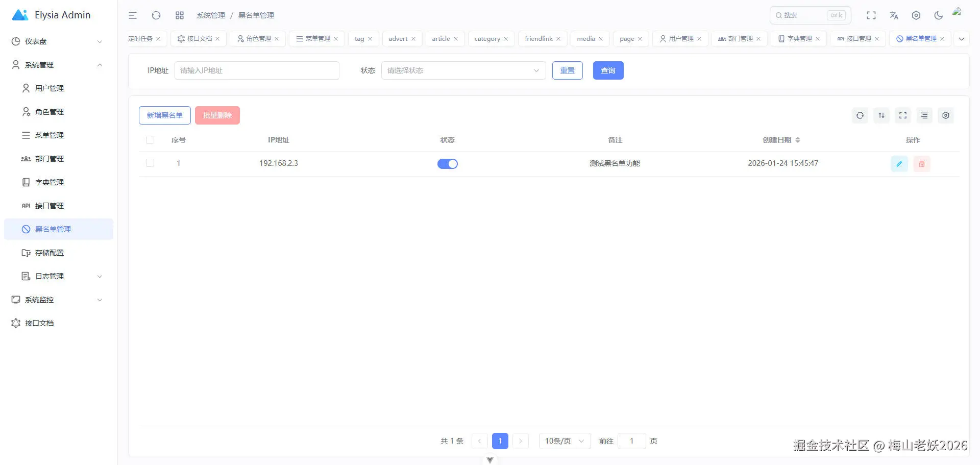980x465 pixels.
Task: Close the friendlink tab
Action: (558, 39)
